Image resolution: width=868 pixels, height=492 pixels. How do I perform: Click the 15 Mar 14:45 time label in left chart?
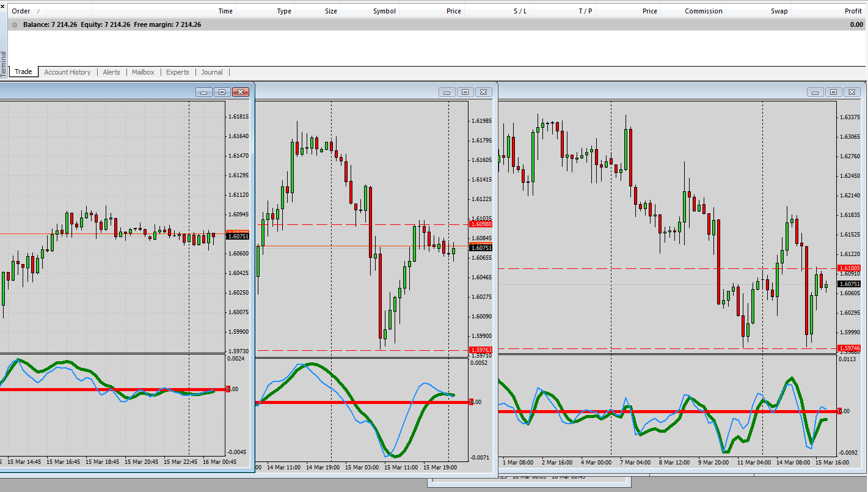click(x=23, y=462)
